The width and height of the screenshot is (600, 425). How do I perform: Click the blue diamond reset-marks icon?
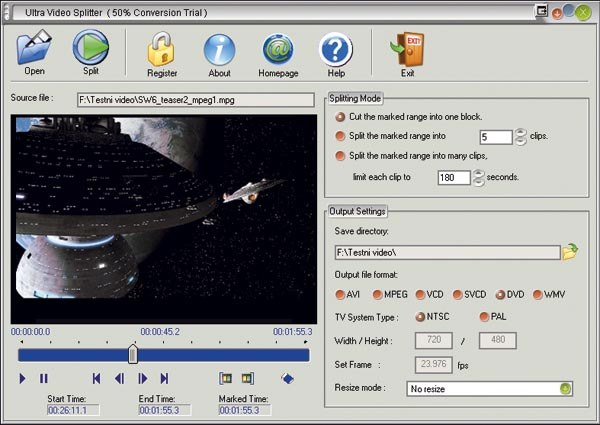[287, 379]
